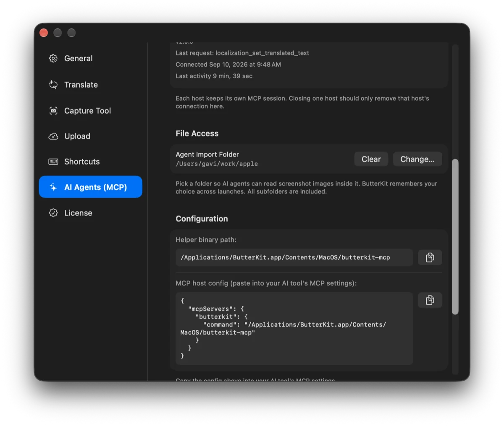Click the File Access heading
The width and height of the screenshot is (504, 426).
click(x=197, y=133)
